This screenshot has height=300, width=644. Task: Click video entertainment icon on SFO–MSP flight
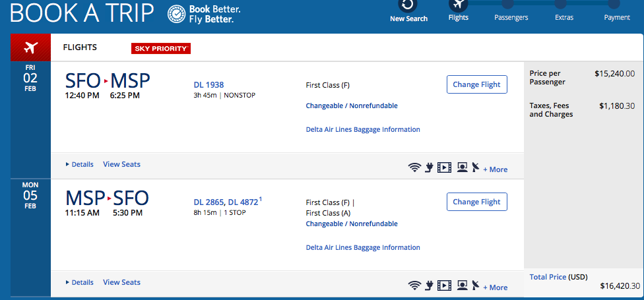pyautogui.click(x=444, y=167)
